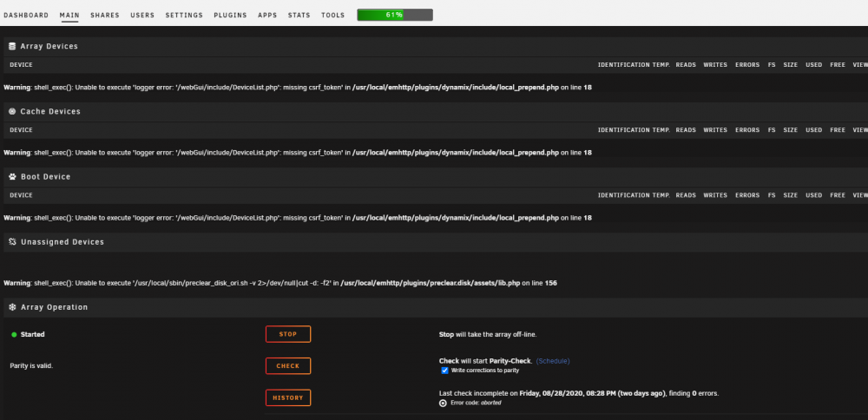
Task: Click the 'Started' array status text
Action: [33, 335]
